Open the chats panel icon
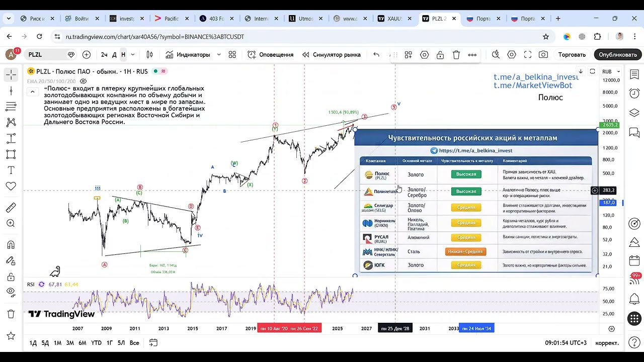 [x=634, y=132]
